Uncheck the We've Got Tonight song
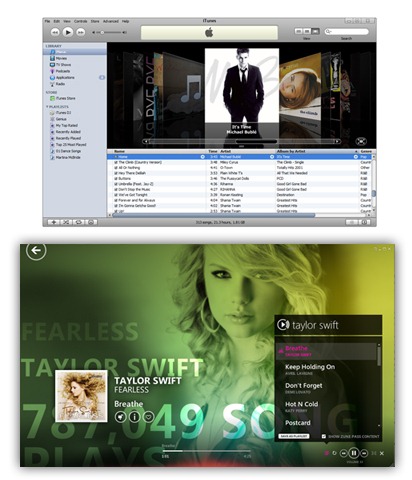Image resolution: width=412 pixels, height=480 pixels. pyautogui.click(x=116, y=195)
